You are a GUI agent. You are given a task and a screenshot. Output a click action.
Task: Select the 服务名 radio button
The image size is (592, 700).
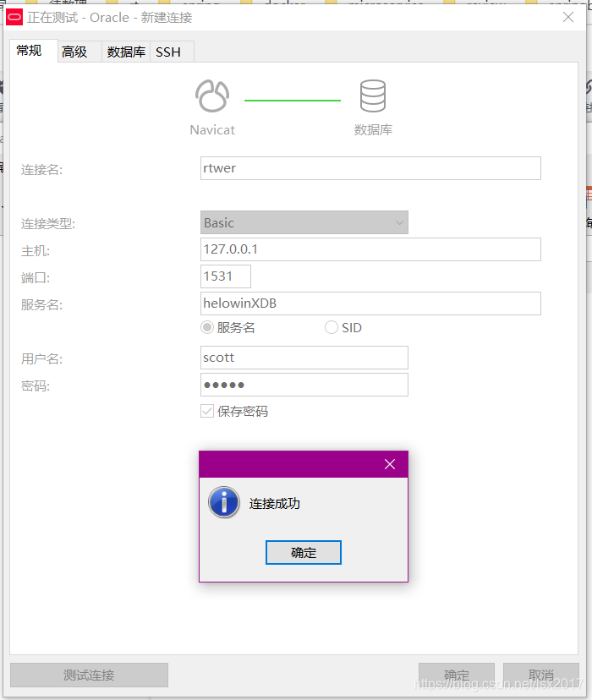207,327
